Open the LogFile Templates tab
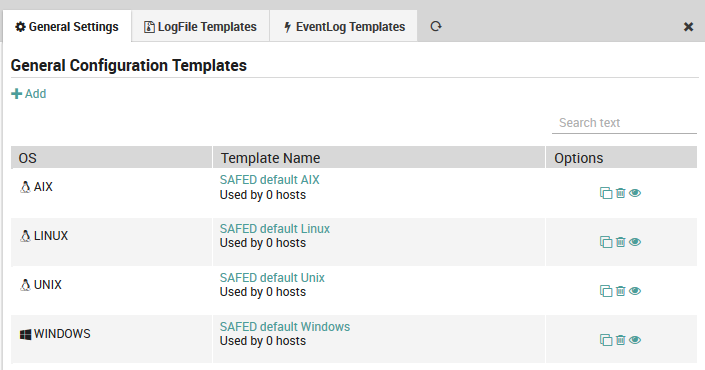The image size is (705, 370). pos(201,27)
